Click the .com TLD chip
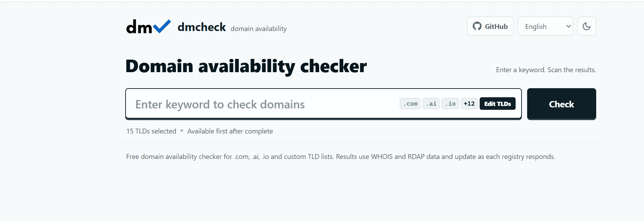The width and height of the screenshot is (644, 221). pos(410,104)
